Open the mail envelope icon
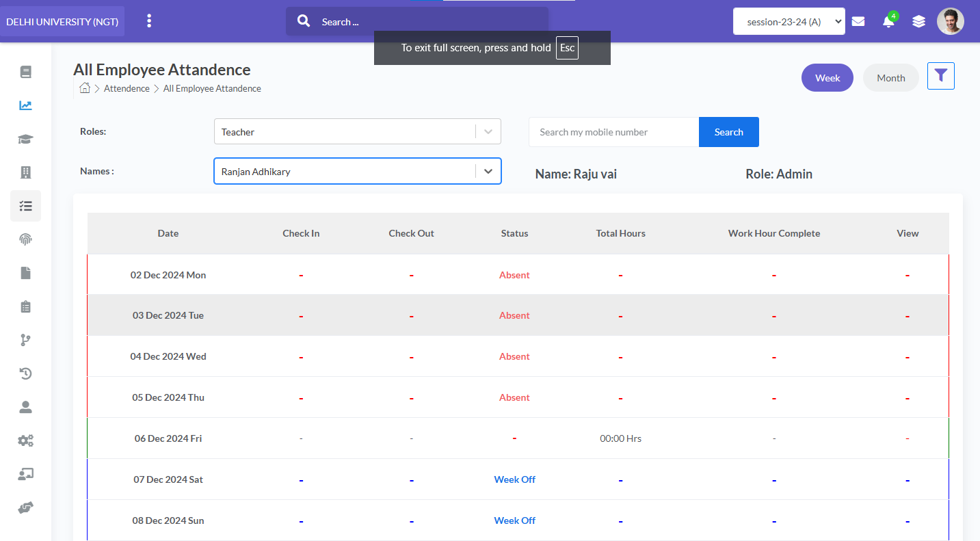980x541 pixels. [x=858, y=21]
